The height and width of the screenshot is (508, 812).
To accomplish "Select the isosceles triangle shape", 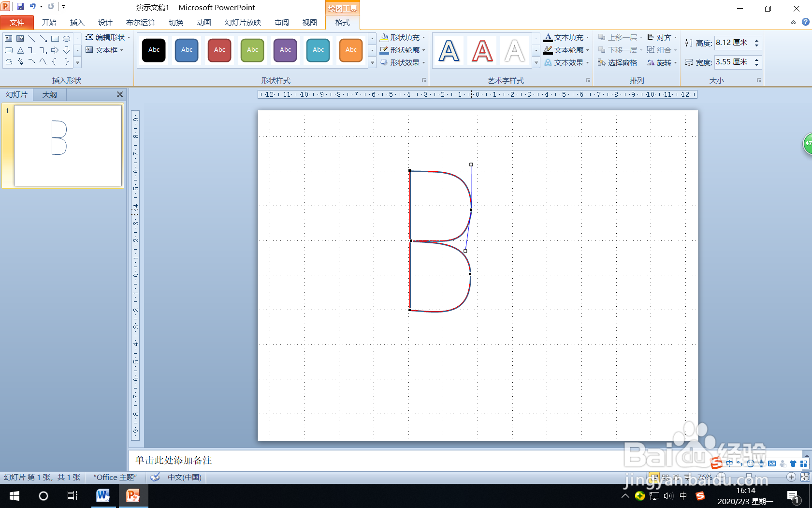I will (x=20, y=50).
